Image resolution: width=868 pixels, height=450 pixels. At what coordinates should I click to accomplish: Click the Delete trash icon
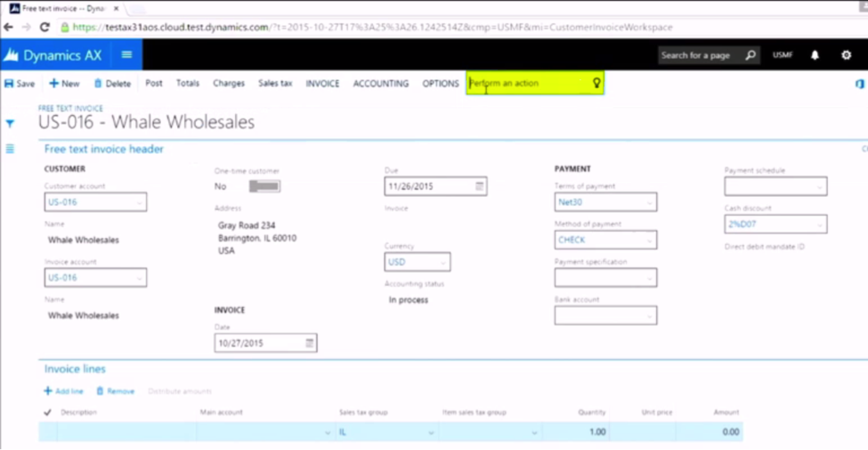98,83
